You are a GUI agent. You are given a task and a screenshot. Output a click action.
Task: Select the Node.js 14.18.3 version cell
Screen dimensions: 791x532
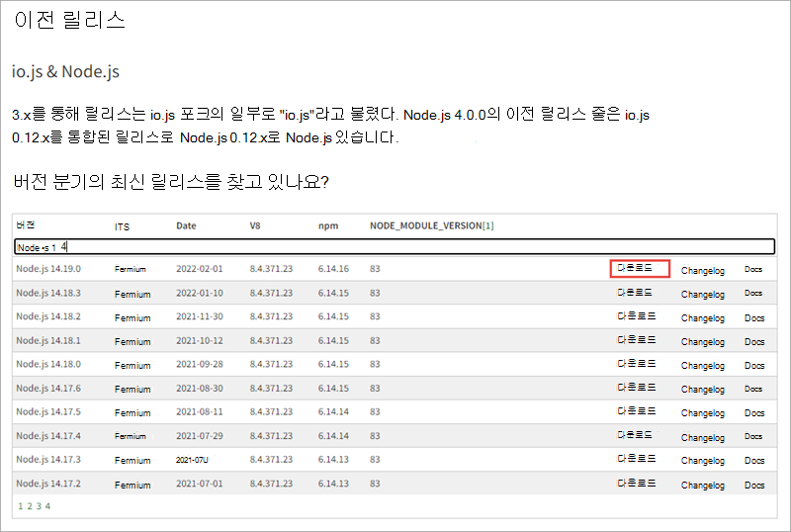(48, 294)
